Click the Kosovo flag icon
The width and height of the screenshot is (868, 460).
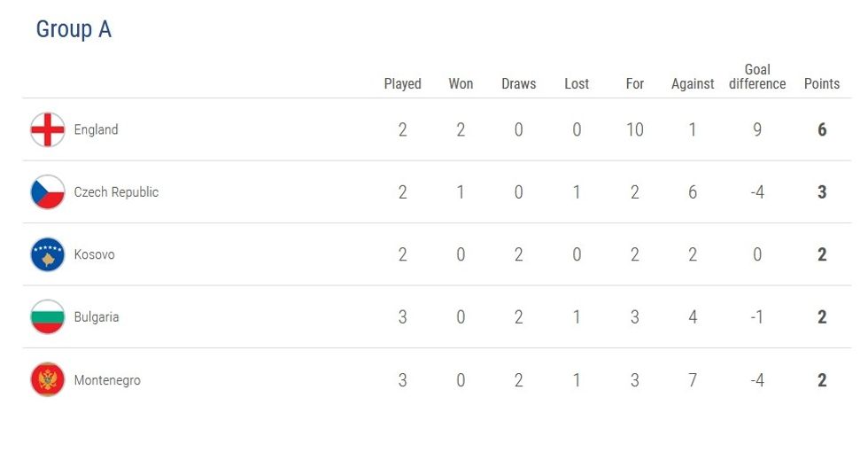pyautogui.click(x=48, y=254)
